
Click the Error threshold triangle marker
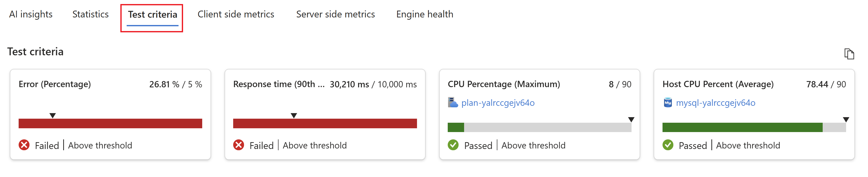[53, 116]
